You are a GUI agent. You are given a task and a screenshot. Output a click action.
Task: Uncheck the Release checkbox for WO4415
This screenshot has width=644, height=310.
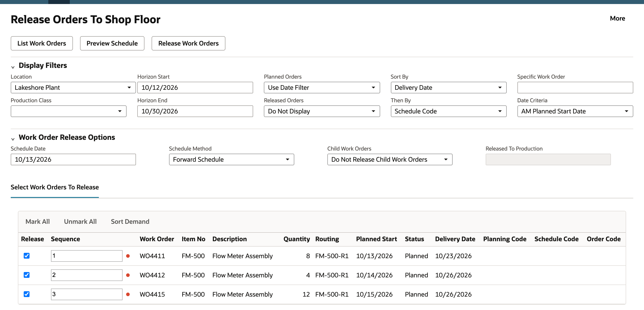point(27,294)
